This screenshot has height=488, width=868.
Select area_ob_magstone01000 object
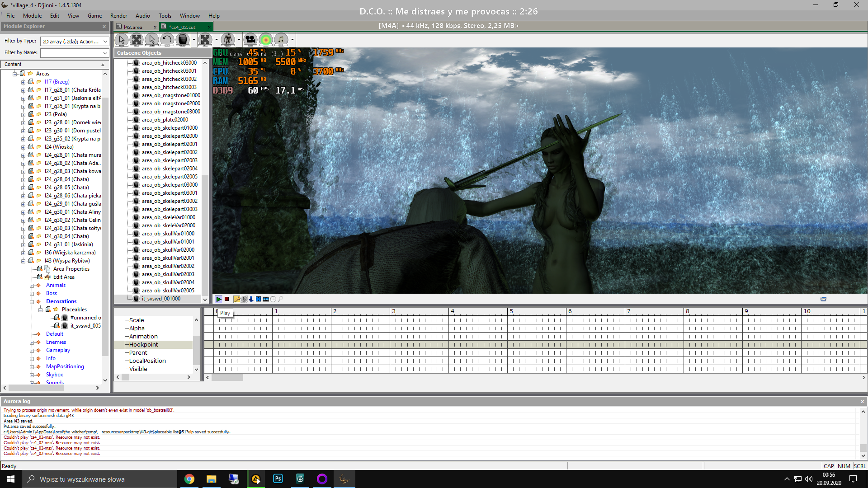[171, 95]
